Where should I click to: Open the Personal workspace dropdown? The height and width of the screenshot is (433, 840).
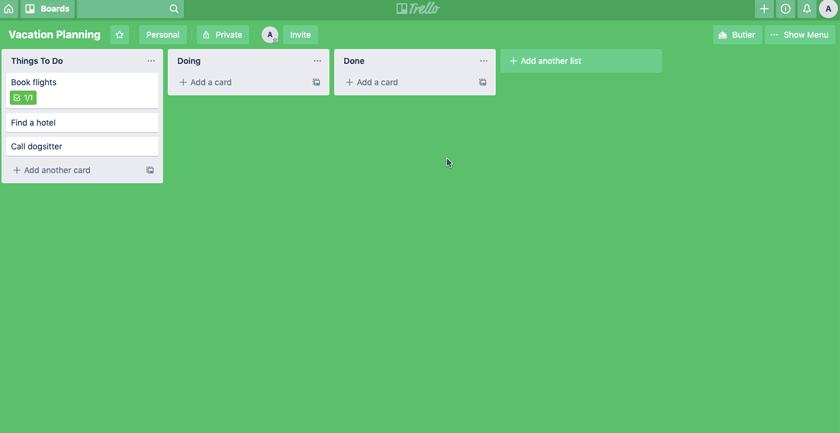163,35
